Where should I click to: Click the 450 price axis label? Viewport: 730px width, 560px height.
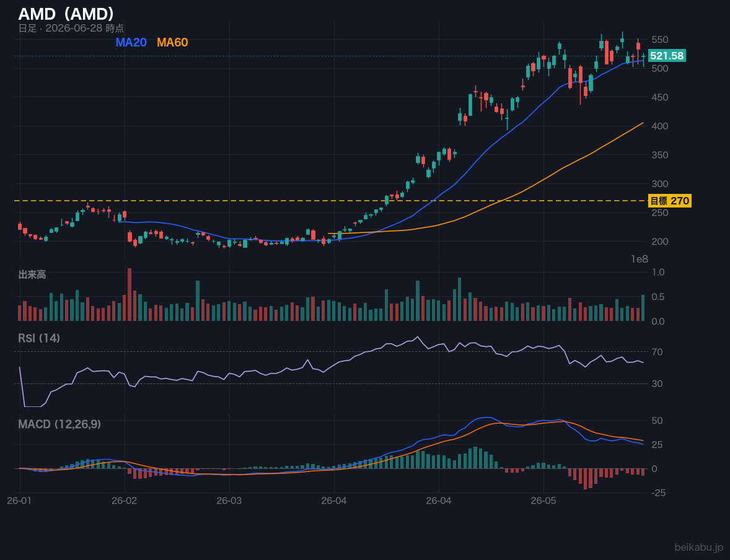coord(660,97)
